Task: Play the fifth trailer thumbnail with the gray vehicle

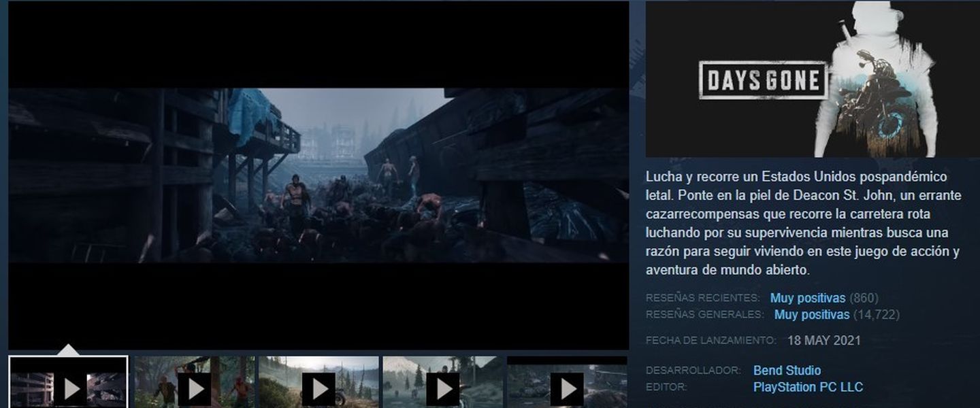Action: 567,382
